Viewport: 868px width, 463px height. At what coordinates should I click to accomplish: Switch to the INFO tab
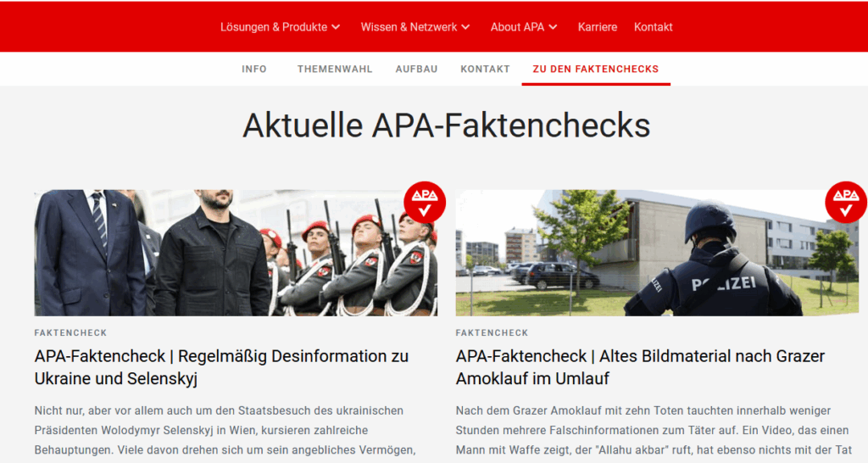(x=254, y=70)
